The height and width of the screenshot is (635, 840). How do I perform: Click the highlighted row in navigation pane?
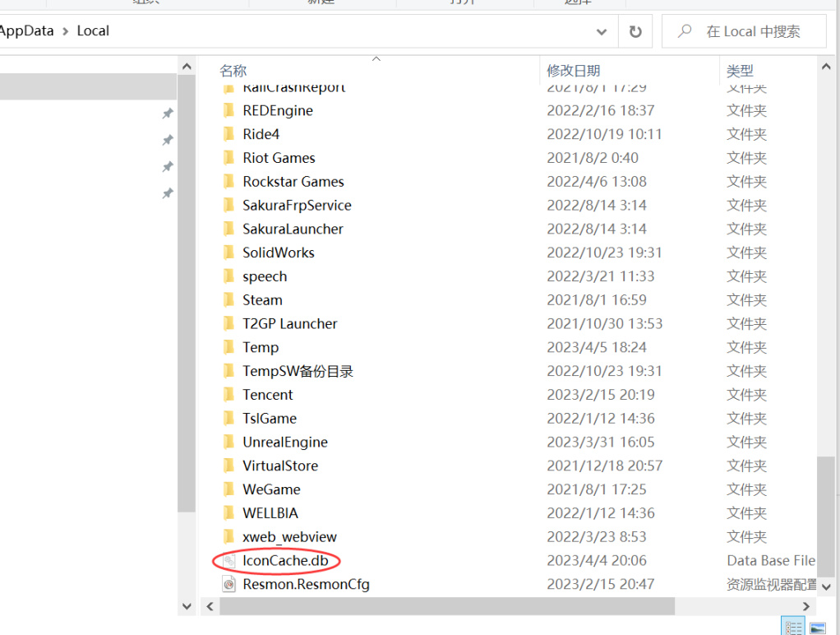coord(88,86)
